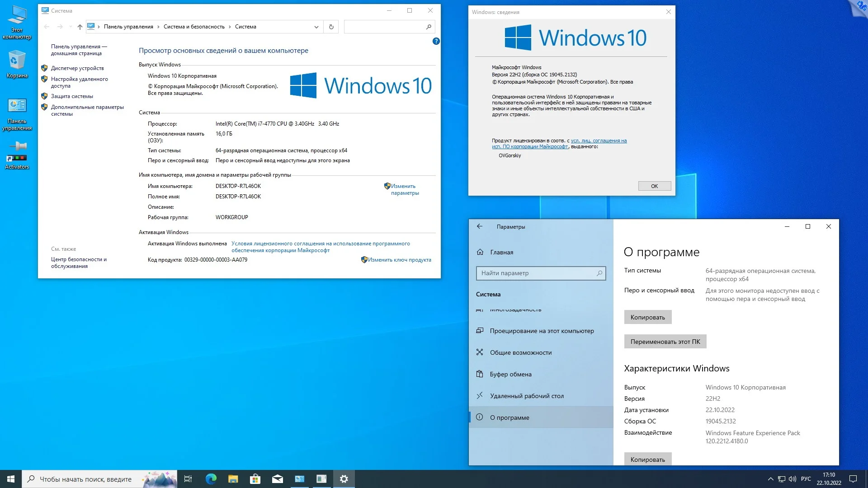Open Device Manager link
The width and height of the screenshot is (868, 488).
[x=77, y=68]
